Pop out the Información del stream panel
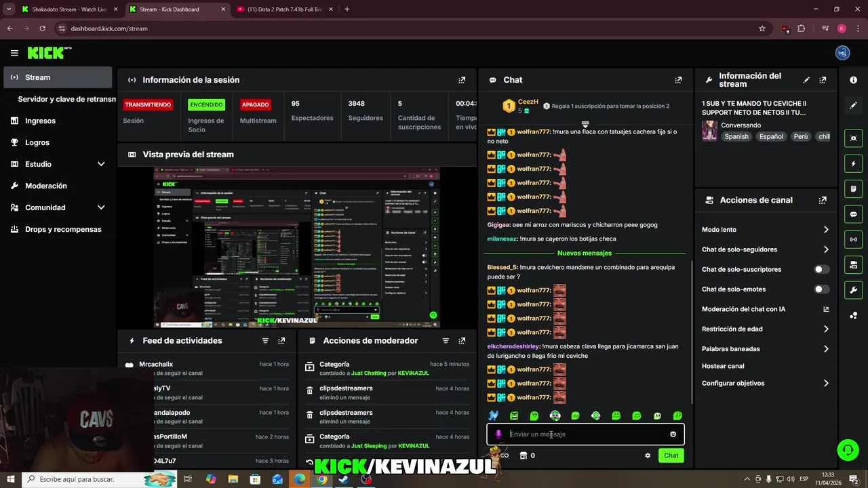 point(823,80)
